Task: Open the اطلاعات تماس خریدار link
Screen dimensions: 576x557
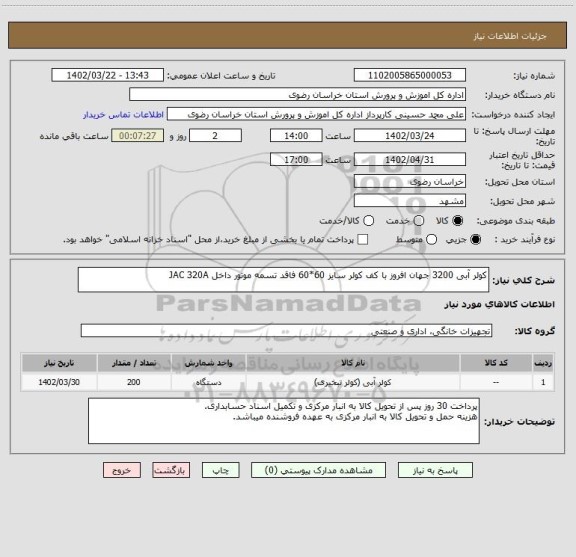Action: (123, 115)
